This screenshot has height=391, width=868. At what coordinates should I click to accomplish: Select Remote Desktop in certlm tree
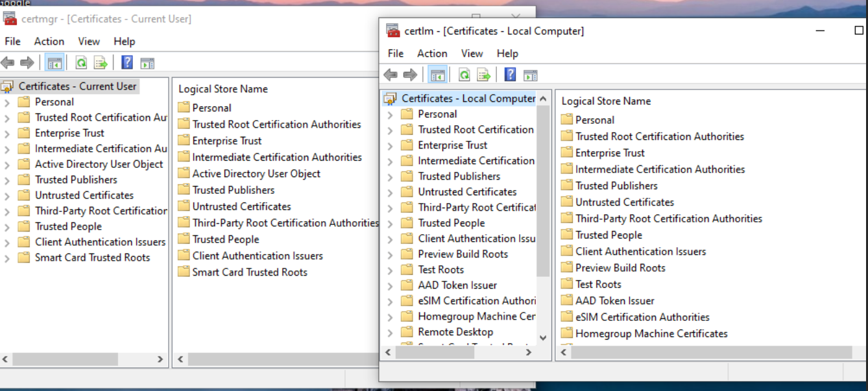click(x=455, y=332)
